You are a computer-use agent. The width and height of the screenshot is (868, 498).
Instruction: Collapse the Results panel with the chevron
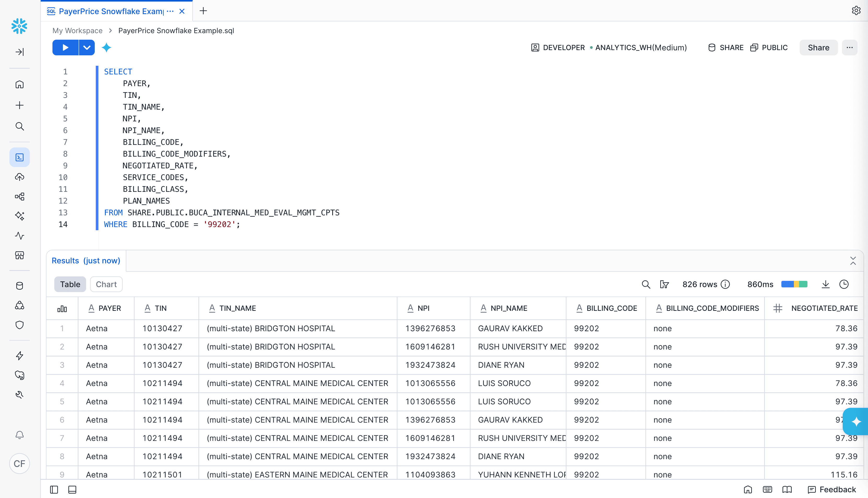(853, 261)
